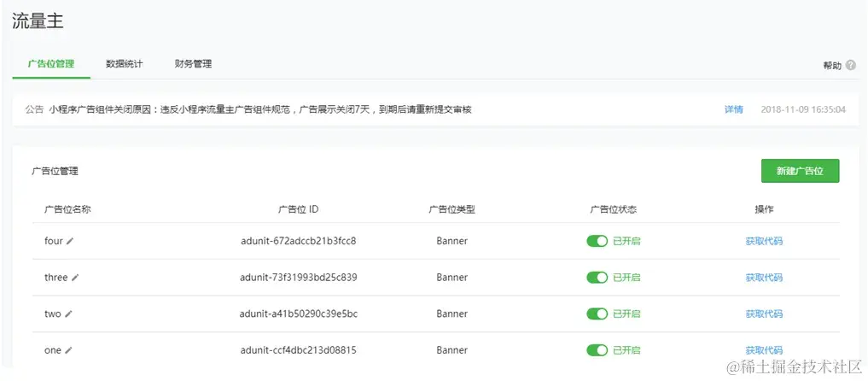Click the 公告 label
Viewport: 868px width, 381px height.
[34, 109]
